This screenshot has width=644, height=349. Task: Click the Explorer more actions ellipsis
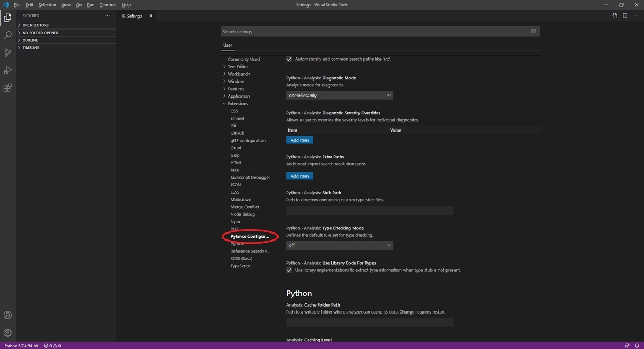(x=107, y=16)
